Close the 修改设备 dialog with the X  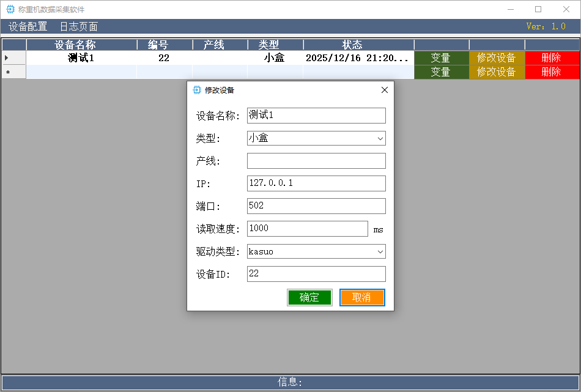tap(384, 89)
